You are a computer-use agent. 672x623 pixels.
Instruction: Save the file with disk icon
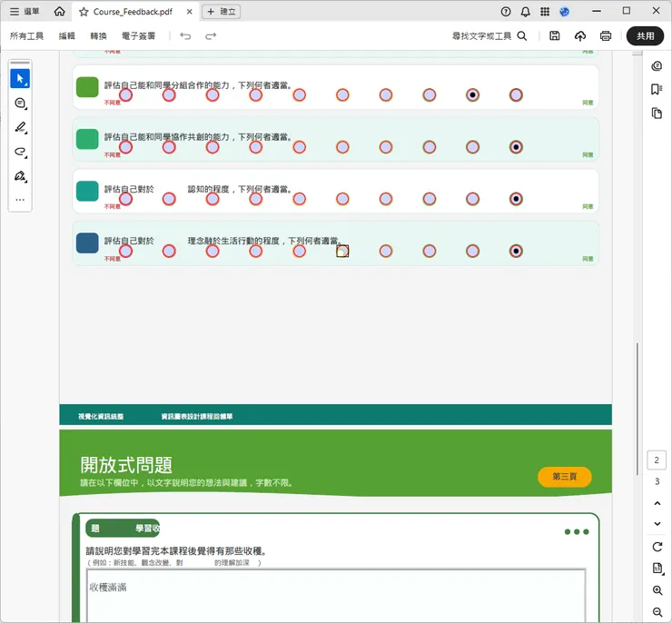tap(555, 36)
